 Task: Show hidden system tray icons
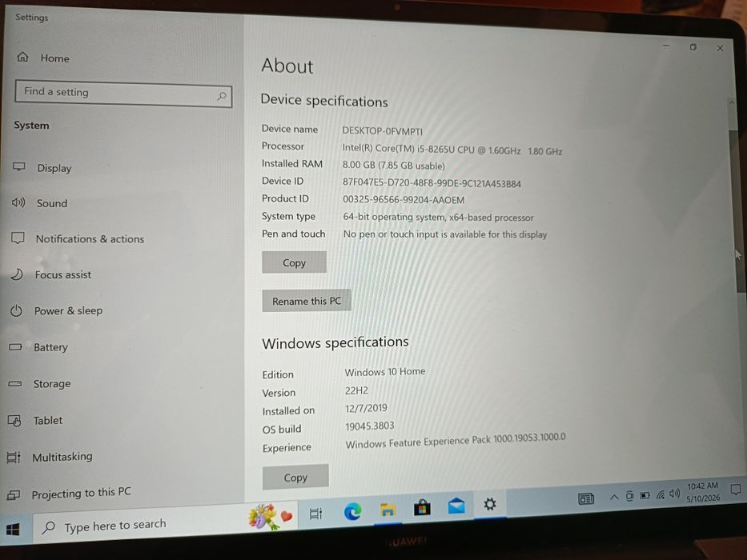tap(614, 497)
